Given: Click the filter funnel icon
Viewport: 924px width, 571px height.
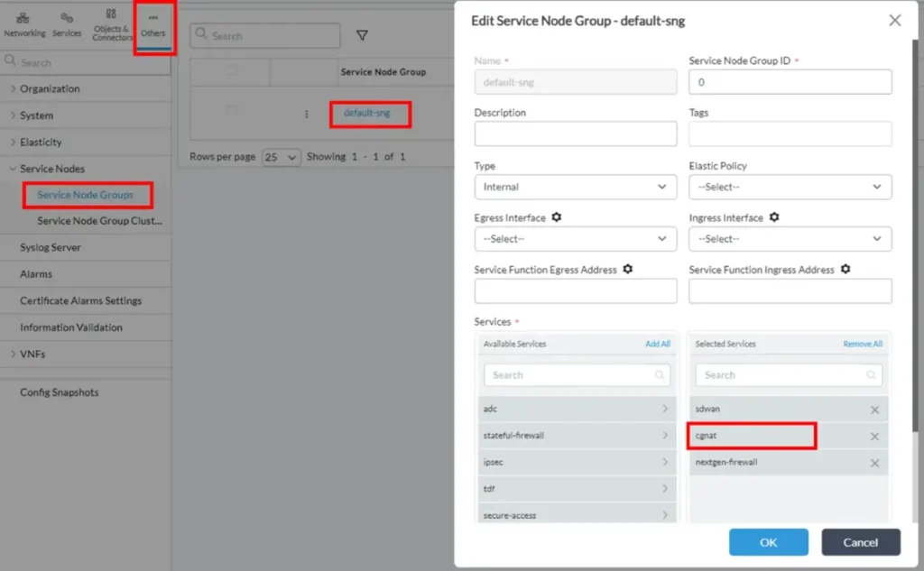Looking at the screenshot, I should [362, 35].
